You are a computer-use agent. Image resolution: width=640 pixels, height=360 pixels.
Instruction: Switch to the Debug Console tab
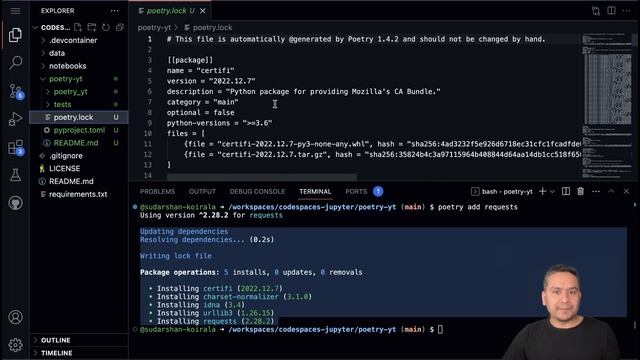(257, 191)
